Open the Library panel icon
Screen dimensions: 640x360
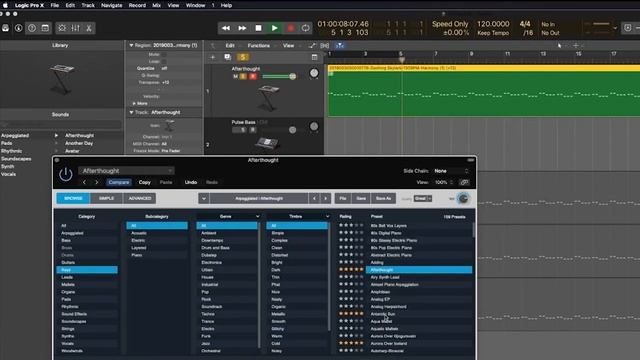point(5,28)
